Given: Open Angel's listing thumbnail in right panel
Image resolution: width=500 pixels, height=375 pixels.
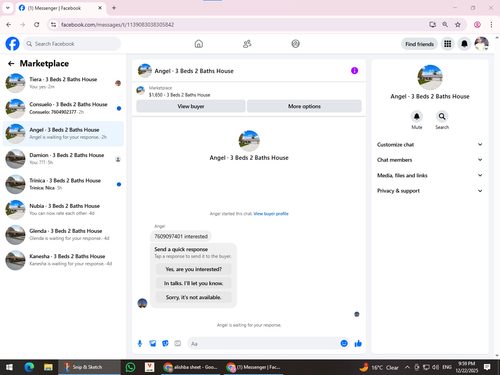Looking at the screenshot, I should click(430, 77).
